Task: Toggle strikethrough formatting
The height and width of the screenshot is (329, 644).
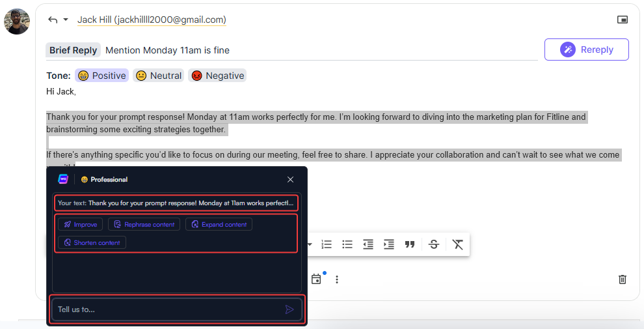Action: [434, 244]
